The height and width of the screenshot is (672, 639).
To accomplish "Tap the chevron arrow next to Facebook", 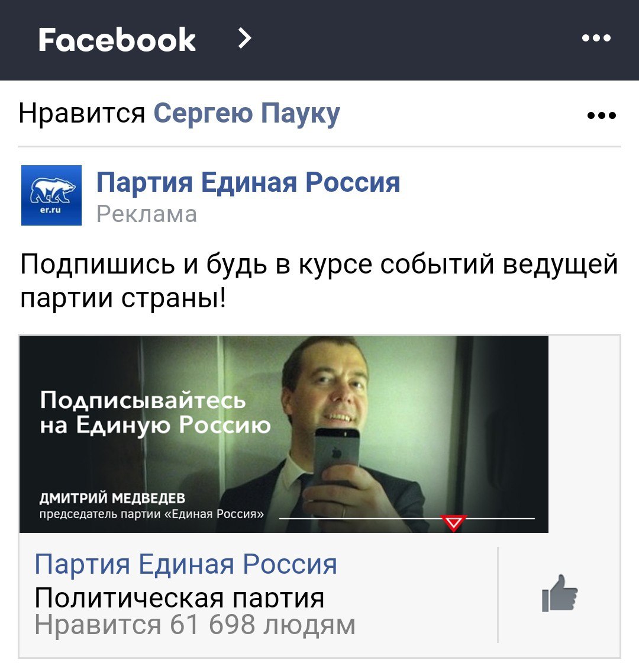I will pyautogui.click(x=244, y=38).
